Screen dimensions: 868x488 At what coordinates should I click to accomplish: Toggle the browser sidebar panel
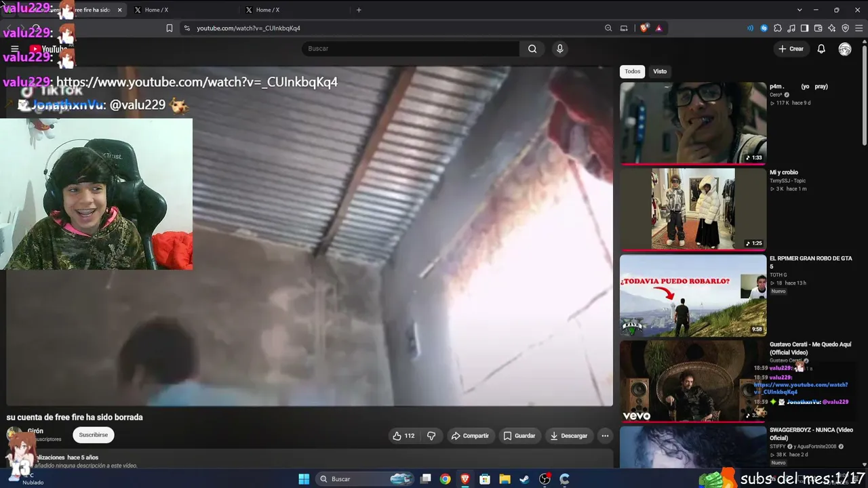(805, 28)
